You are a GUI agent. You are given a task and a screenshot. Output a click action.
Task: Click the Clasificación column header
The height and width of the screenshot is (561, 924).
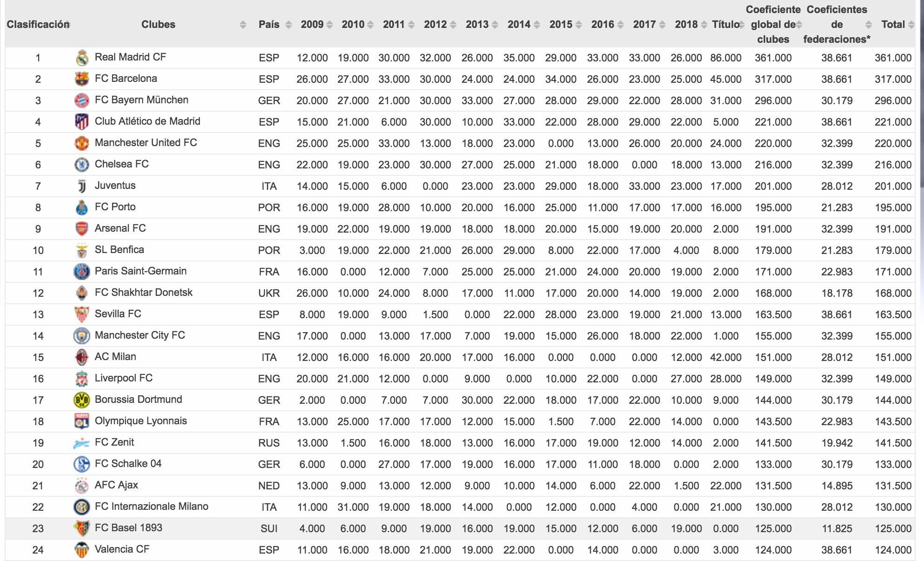(x=38, y=25)
